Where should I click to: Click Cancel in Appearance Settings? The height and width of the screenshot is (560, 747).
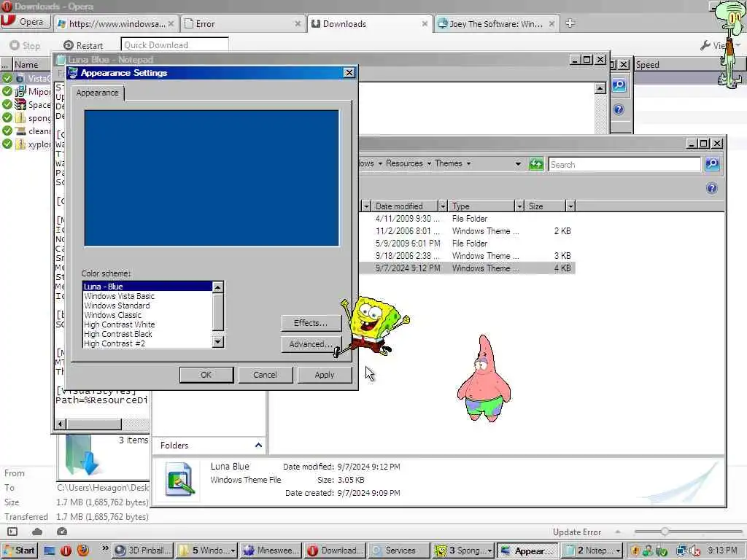point(266,375)
